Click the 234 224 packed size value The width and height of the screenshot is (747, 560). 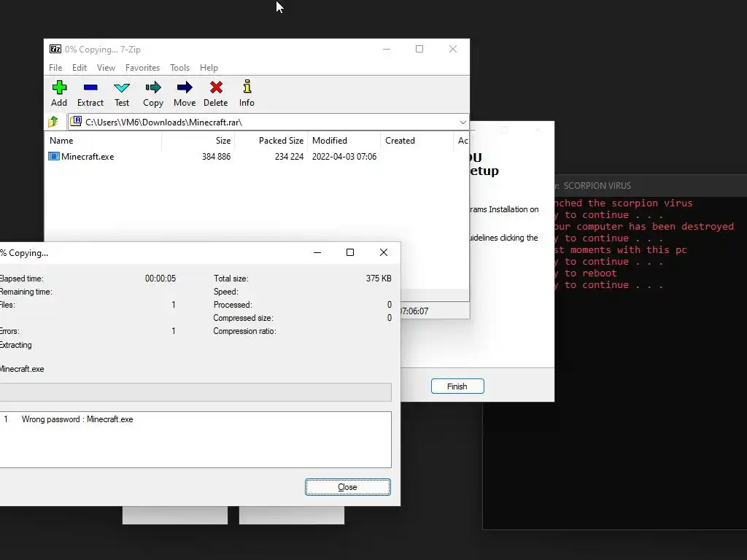(x=289, y=157)
